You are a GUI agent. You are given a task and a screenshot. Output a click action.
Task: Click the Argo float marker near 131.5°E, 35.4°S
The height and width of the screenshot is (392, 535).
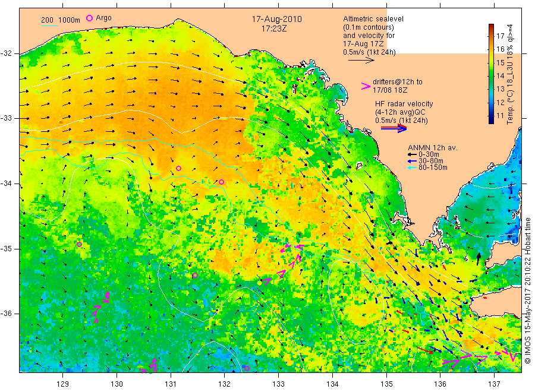(x=195, y=276)
